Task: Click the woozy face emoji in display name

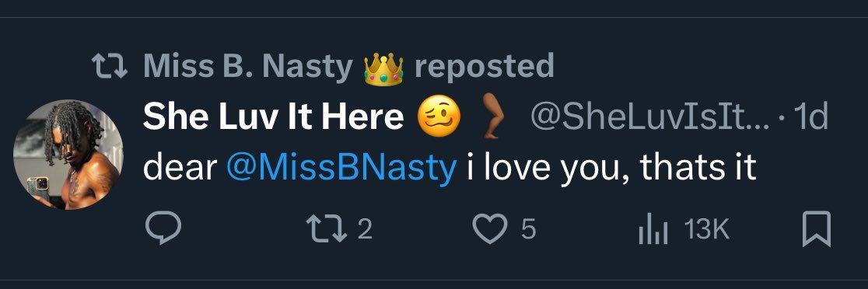Action: 439,117
